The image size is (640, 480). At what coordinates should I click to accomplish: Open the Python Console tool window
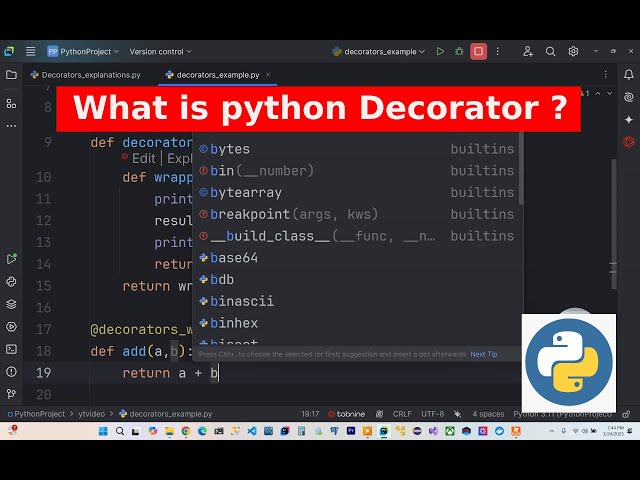(x=11, y=282)
